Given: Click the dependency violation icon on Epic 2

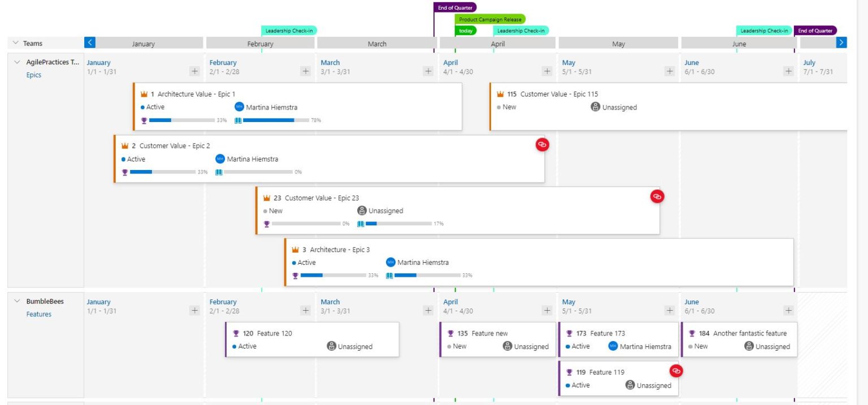Looking at the screenshot, I should 542,145.
